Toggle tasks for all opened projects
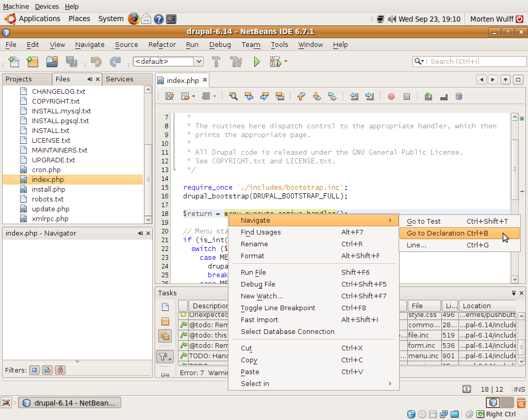This screenshot has width=528, height=420. [x=165, y=335]
